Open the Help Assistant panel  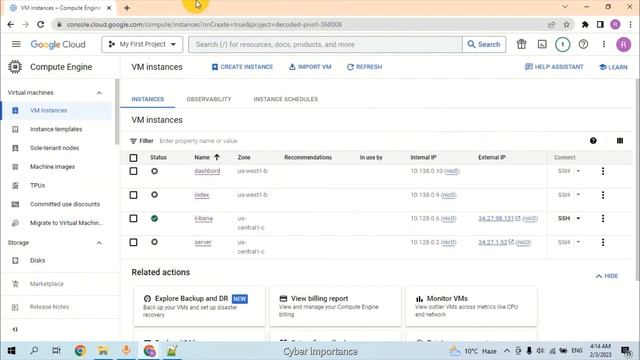[x=554, y=67]
